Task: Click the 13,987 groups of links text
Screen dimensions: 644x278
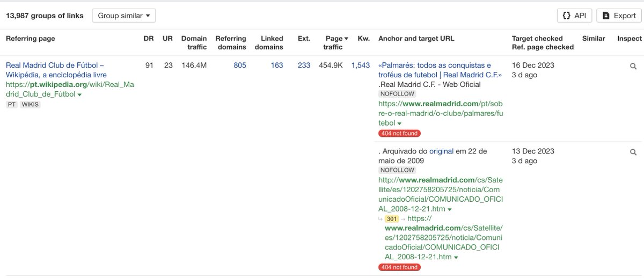Action: 45,16
